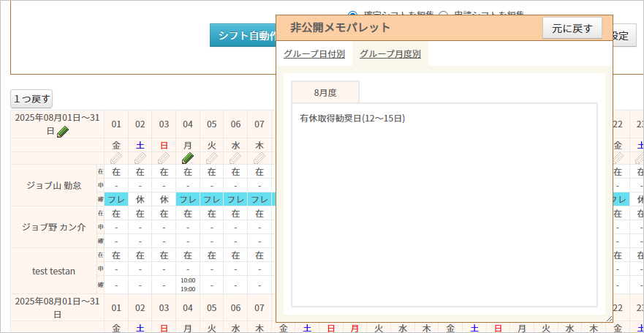Click the gray memo pencil under day 03
This screenshot has width=644, height=333.
(x=164, y=158)
